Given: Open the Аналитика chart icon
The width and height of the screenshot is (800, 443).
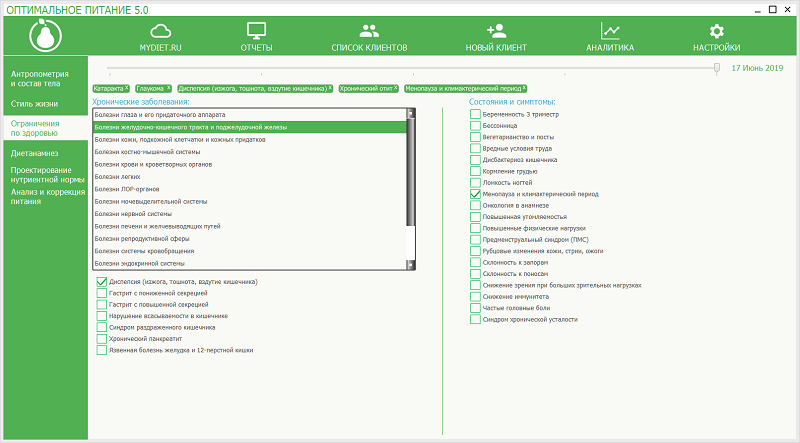Looking at the screenshot, I should click(x=609, y=31).
